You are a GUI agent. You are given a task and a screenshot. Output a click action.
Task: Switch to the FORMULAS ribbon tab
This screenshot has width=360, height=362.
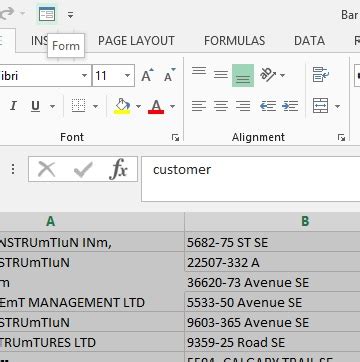click(234, 41)
